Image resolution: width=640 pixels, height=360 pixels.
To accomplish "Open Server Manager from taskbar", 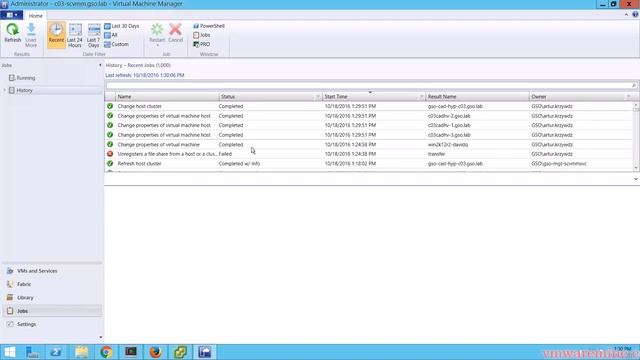I will (x=32, y=352).
